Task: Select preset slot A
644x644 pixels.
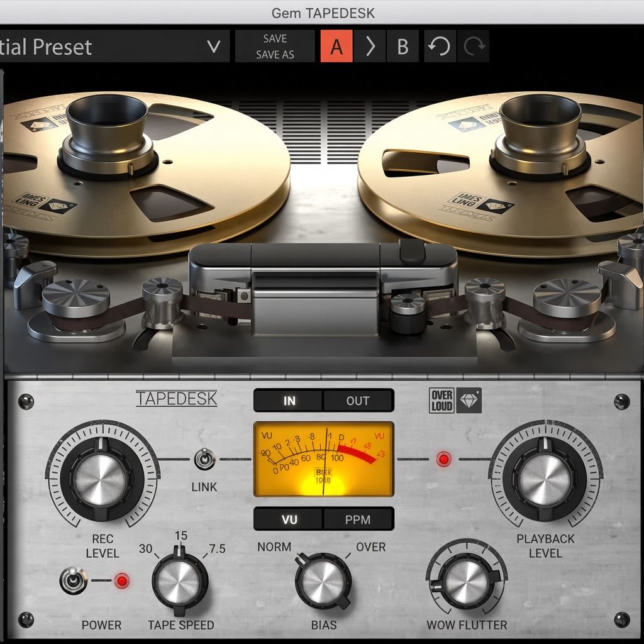Action: [x=336, y=46]
